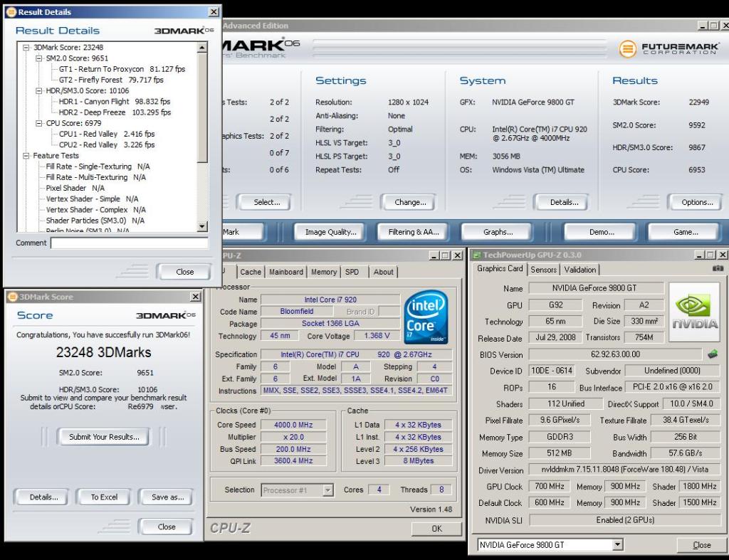Screen dimensions: 729x560
Task: Click Close button in 3DMark Score window
Action: click(167, 527)
